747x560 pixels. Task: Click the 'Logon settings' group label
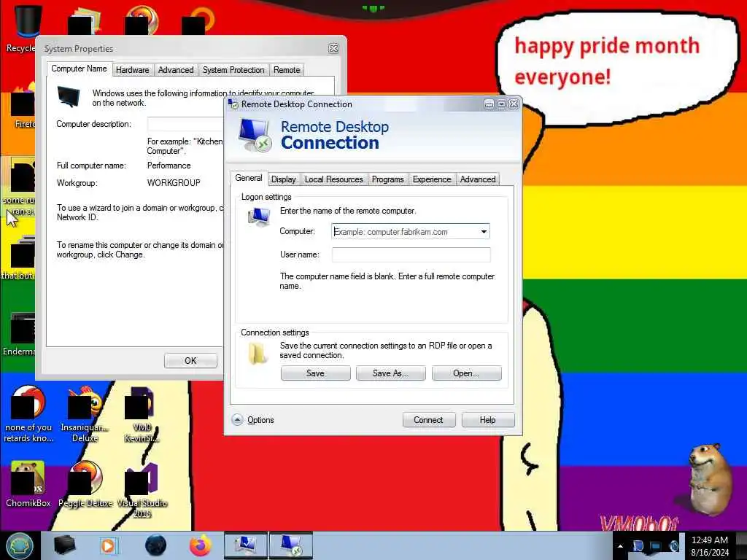(266, 197)
